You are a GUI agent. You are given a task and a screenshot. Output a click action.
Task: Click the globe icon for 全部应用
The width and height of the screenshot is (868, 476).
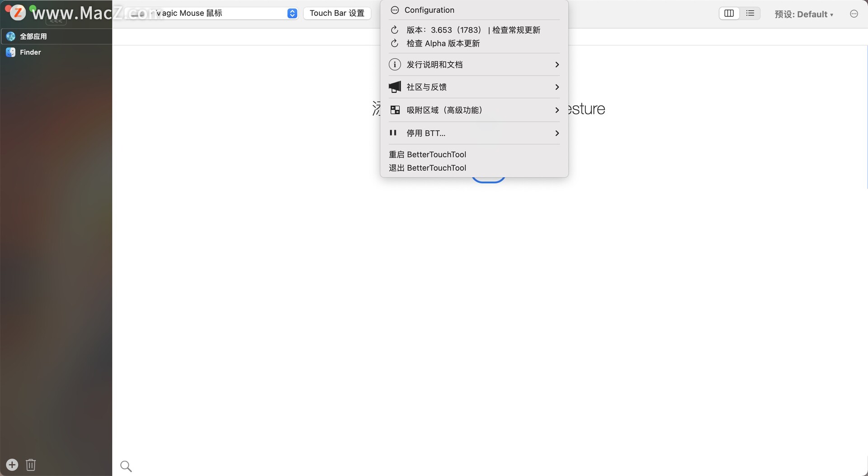pos(10,36)
